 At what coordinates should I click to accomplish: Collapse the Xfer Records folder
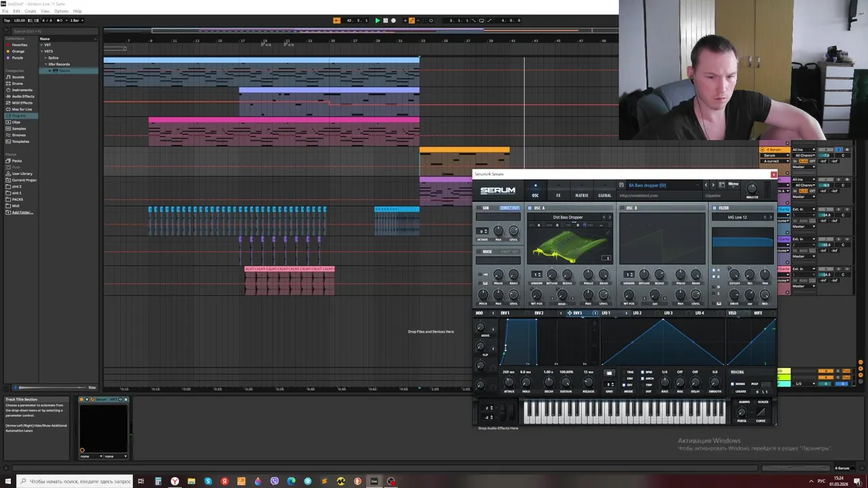point(46,64)
